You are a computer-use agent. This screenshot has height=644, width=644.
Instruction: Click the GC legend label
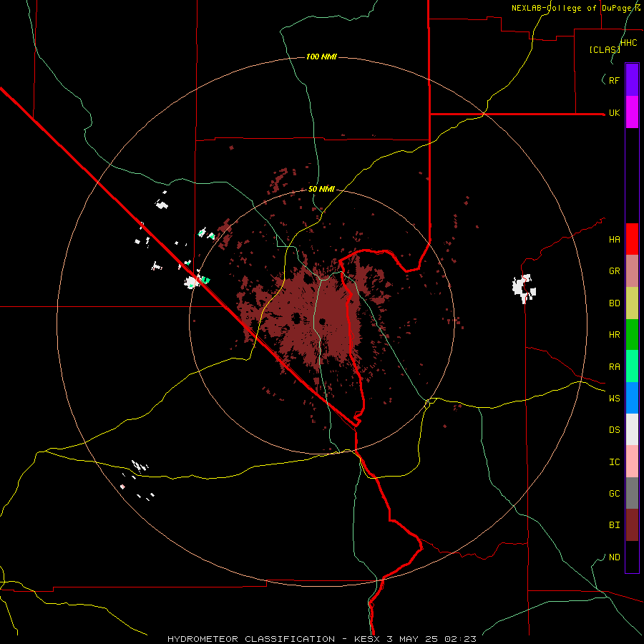point(614,494)
